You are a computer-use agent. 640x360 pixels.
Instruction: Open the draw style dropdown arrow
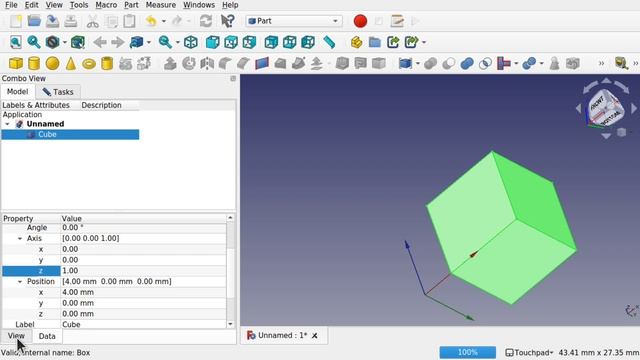pos(64,42)
